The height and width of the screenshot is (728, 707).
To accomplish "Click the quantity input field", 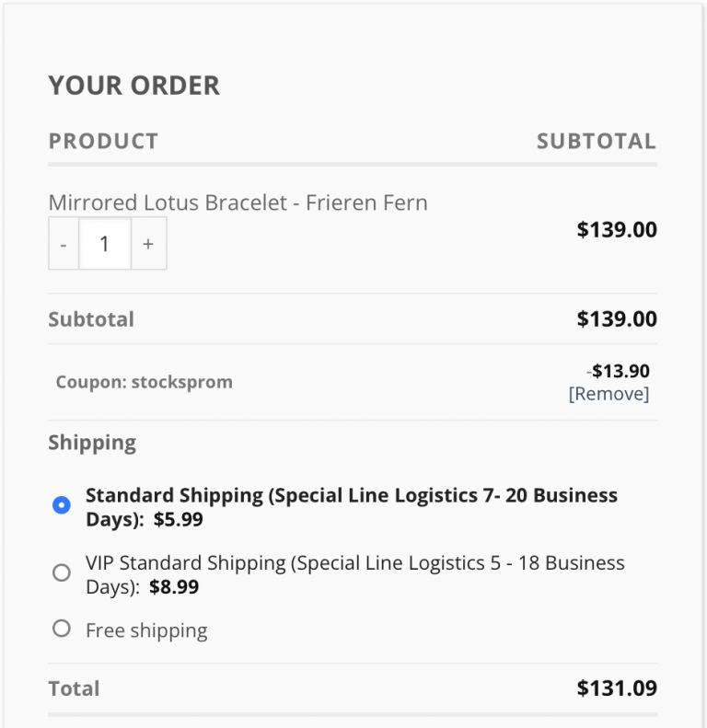I will 105,244.
